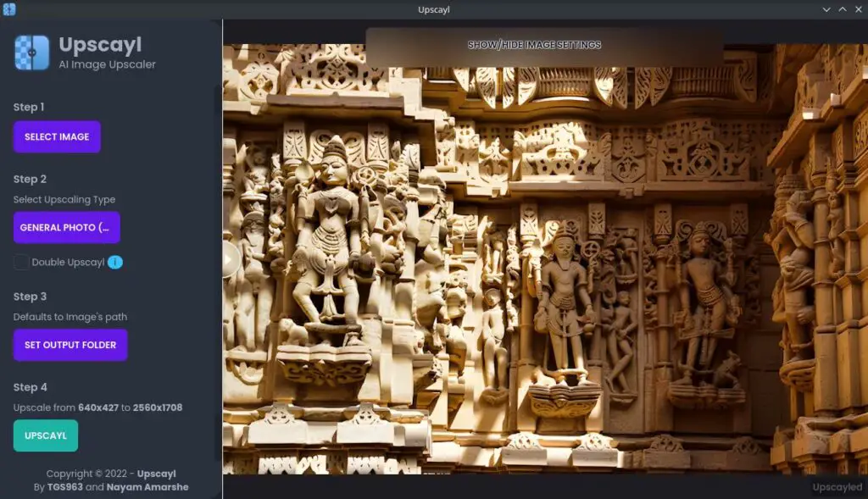The height and width of the screenshot is (499, 868).
Task: Click the Upscayl logo icon in sidebar
Action: 31,53
